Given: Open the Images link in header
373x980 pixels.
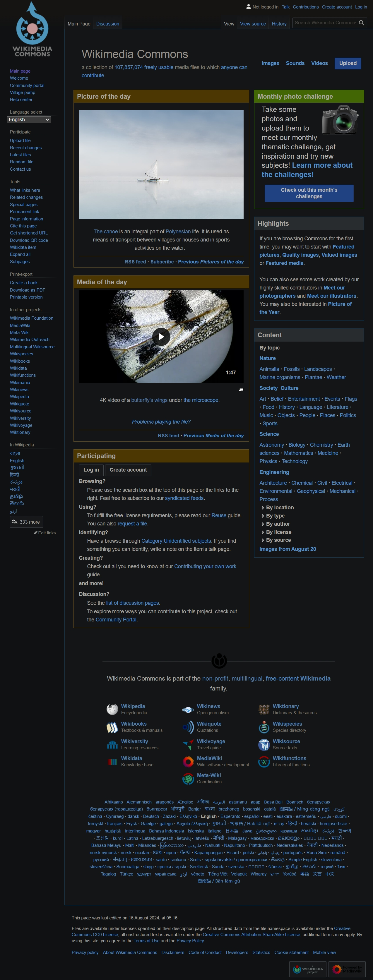Looking at the screenshot, I should (270, 63).
